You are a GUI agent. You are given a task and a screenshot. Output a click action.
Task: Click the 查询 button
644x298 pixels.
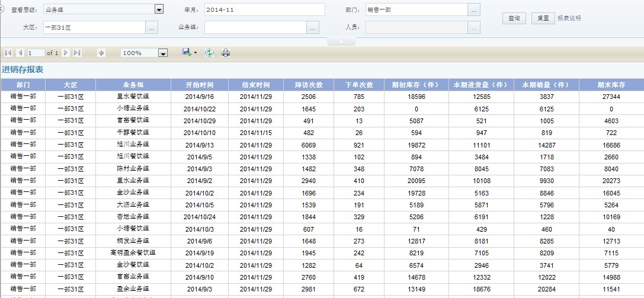pyautogui.click(x=514, y=18)
